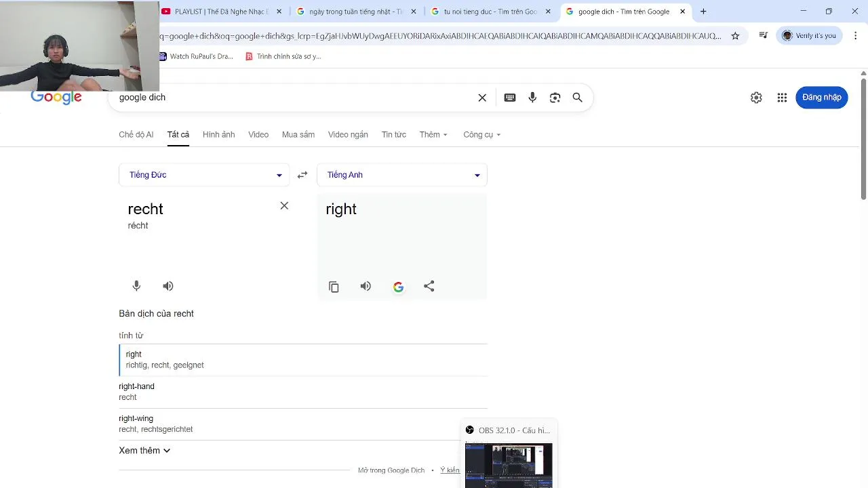The width and height of the screenshot is (868, 488).
Task: Select the 'right' translation entry
Action: tap(303, 360)
